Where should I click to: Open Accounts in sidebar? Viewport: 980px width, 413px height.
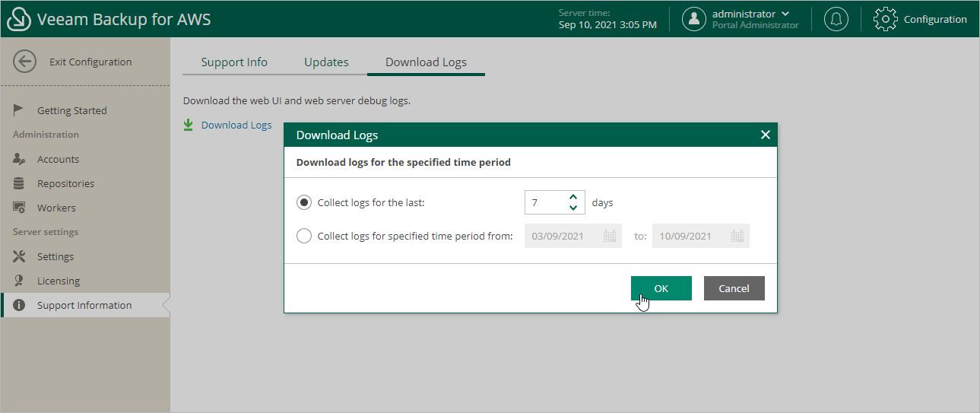85,159
